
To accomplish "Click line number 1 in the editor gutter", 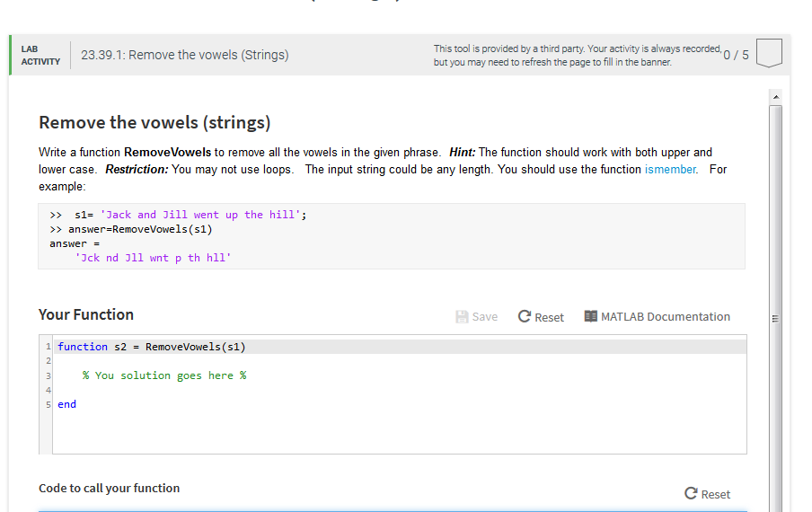I will [x=48, y=347].
